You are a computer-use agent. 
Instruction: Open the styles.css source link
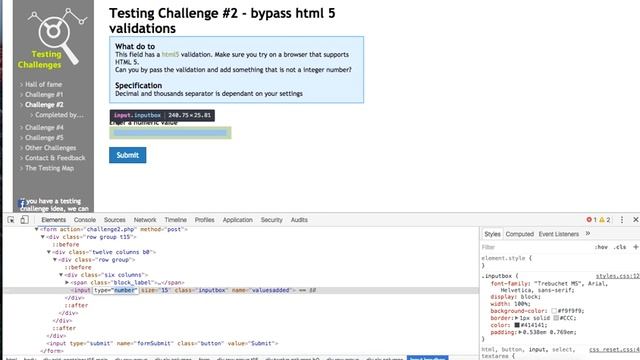[618, 276]
